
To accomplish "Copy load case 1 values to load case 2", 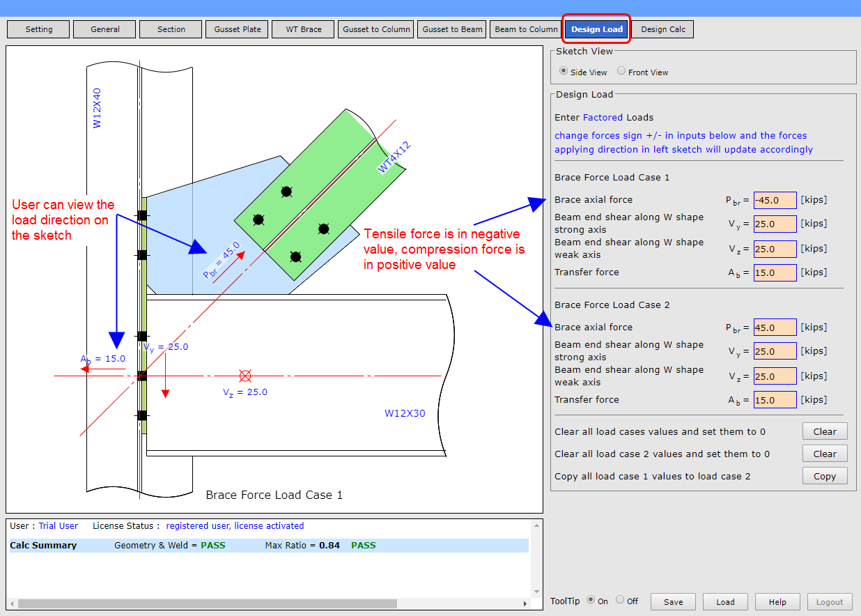I will (x=825, y=476).
